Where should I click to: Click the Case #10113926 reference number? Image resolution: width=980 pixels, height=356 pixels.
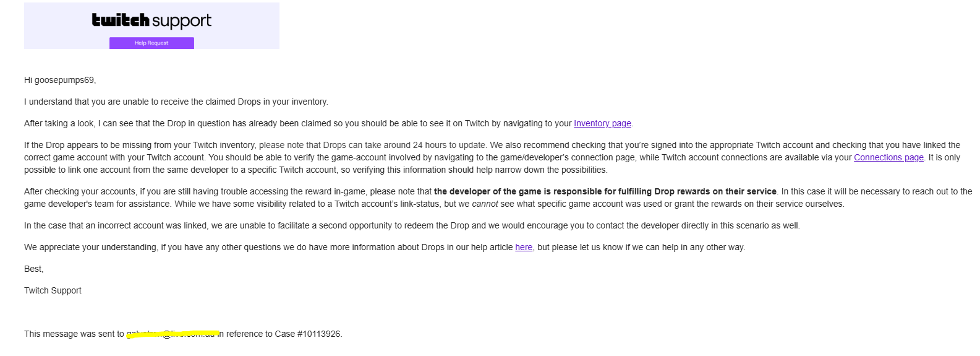pyautogui.click(x=319, y=334)
